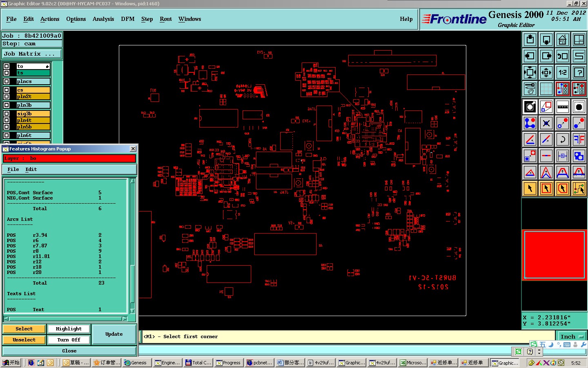Toggle checkbox for layer ts

(7, 73)
